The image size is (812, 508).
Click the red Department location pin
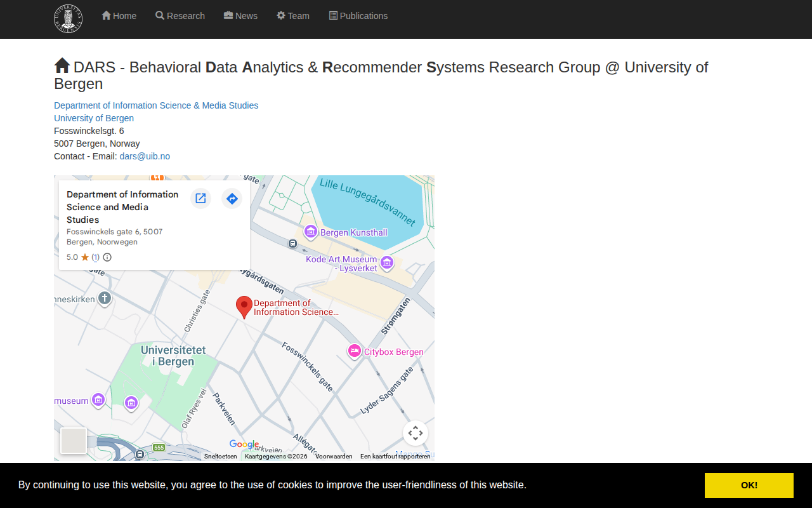tap(244, 306)
